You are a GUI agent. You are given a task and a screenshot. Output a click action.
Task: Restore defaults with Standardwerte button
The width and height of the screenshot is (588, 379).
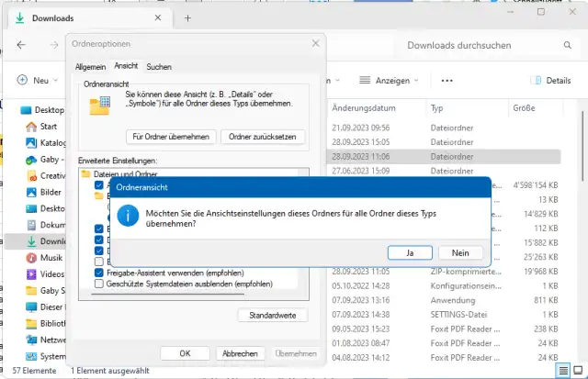point(273,316)
